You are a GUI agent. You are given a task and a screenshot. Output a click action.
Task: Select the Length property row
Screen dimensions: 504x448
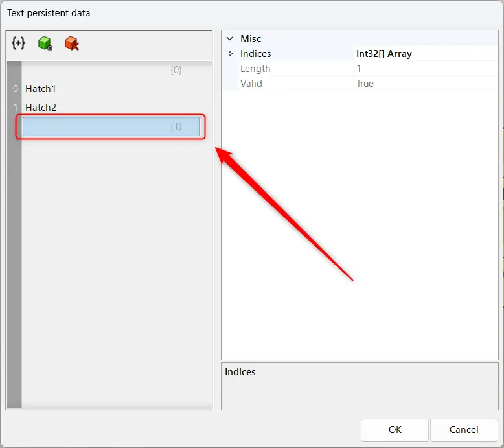coord(255,69)
